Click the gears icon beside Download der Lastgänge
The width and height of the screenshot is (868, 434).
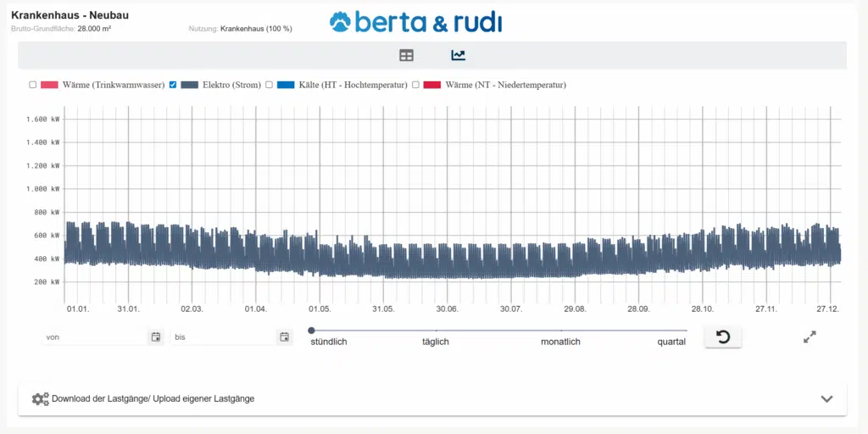(x=40, y=398)
